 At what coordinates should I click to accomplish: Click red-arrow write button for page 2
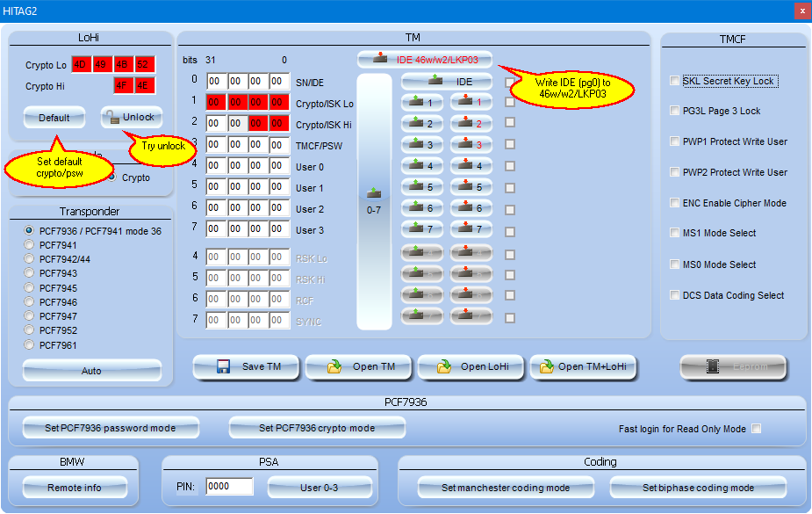(471, 124)
